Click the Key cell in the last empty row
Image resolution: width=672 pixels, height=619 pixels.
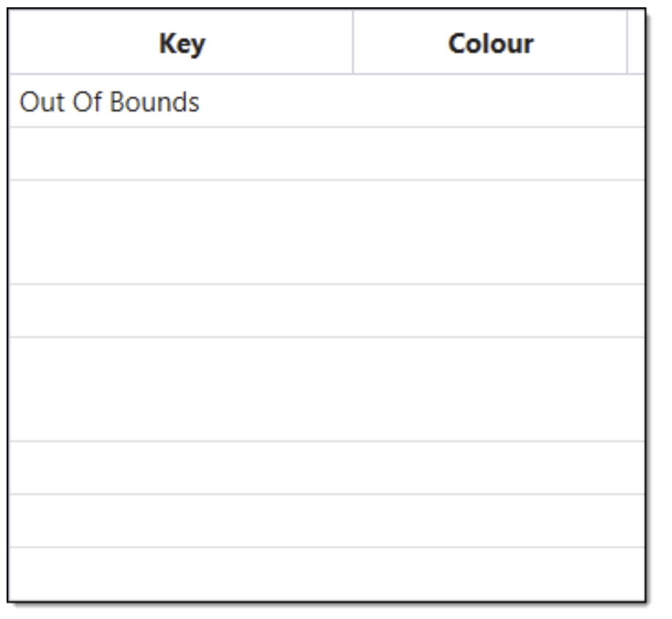tap(181, 573)
